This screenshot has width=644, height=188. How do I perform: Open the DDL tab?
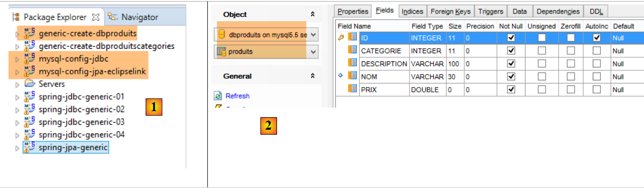pyautogui.click(x=596, y=11)
